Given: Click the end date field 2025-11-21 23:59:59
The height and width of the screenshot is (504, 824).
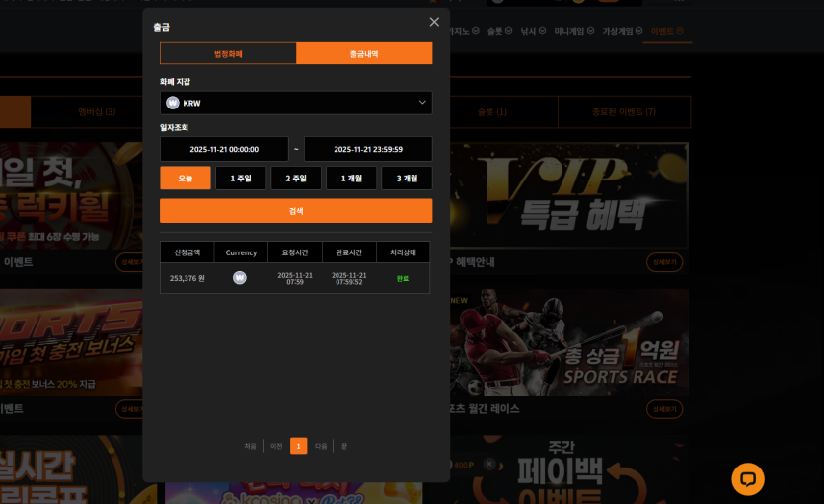Looking at the screenshot, I should pos(368,149).
